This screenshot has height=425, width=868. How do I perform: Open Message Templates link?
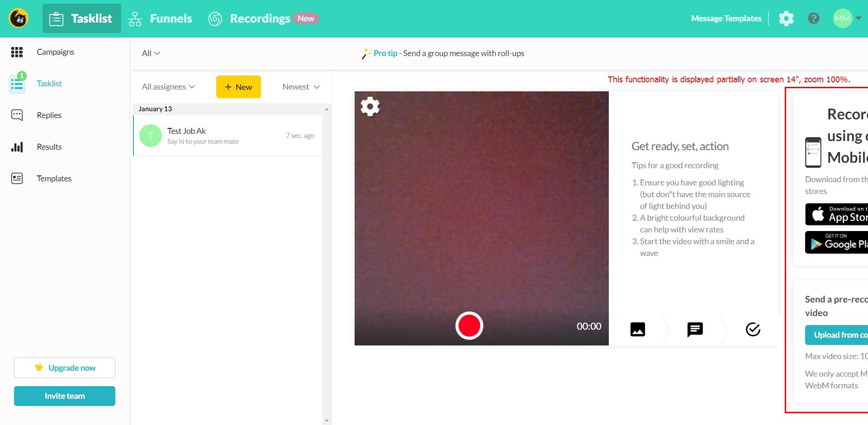[x=726, y=19]
